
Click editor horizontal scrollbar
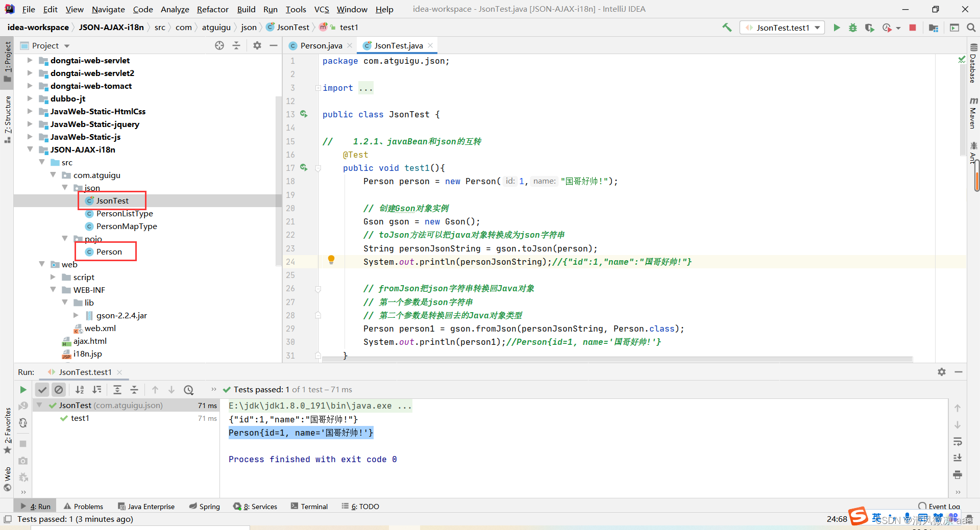tap(617, 359)
